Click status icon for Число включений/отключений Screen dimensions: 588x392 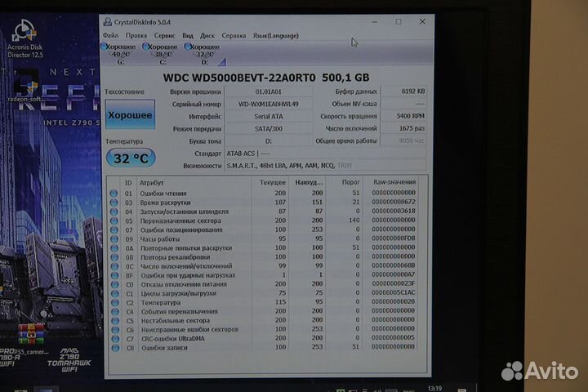(x=115, y=266)
